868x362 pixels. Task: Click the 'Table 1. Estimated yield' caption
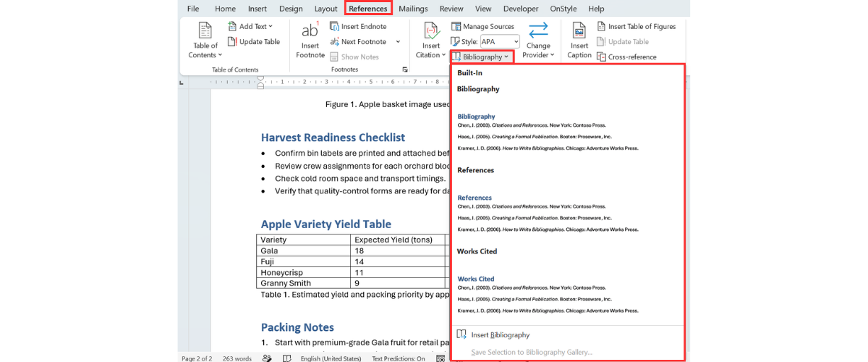[x=355, y=295]
